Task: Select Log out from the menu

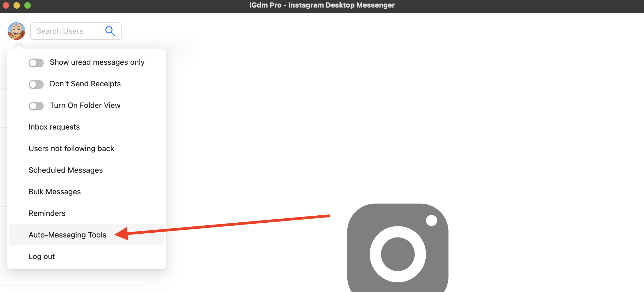Action: (x=42, y=256)
